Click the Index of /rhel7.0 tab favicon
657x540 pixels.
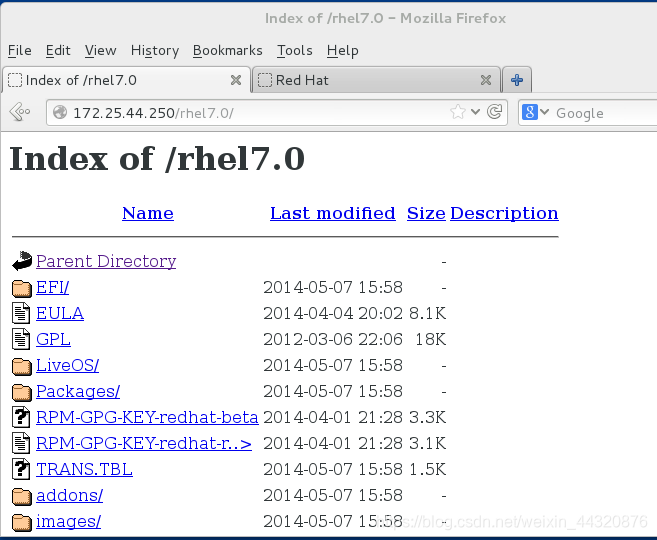(15, 80)
